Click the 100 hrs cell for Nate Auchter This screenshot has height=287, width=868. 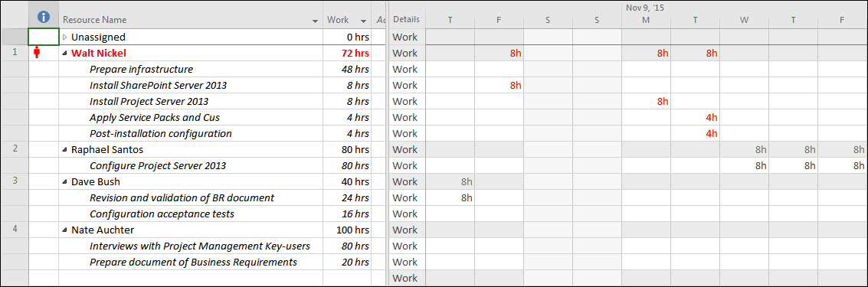coord(347,230)
